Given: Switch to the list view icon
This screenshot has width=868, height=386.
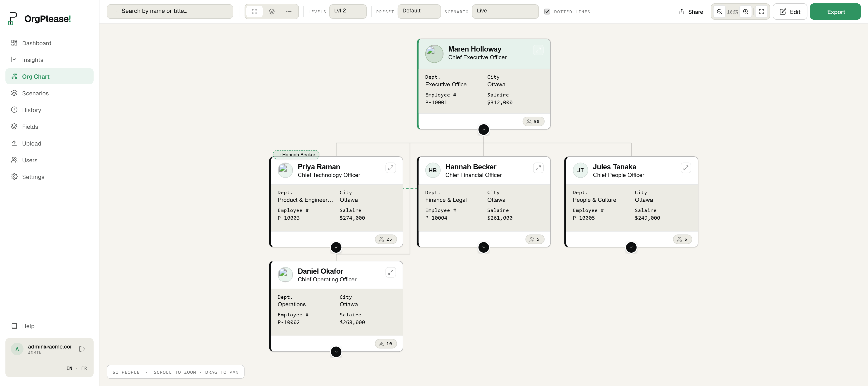Looking at the screenshot, I should click(289, 12).
